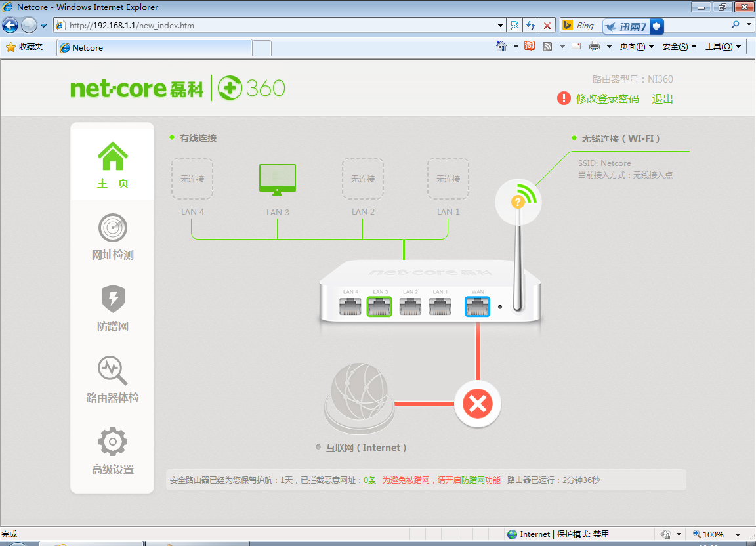Click the 360 plus logo
This screenshot has width=756, height=546.
[x=252, y=88]
